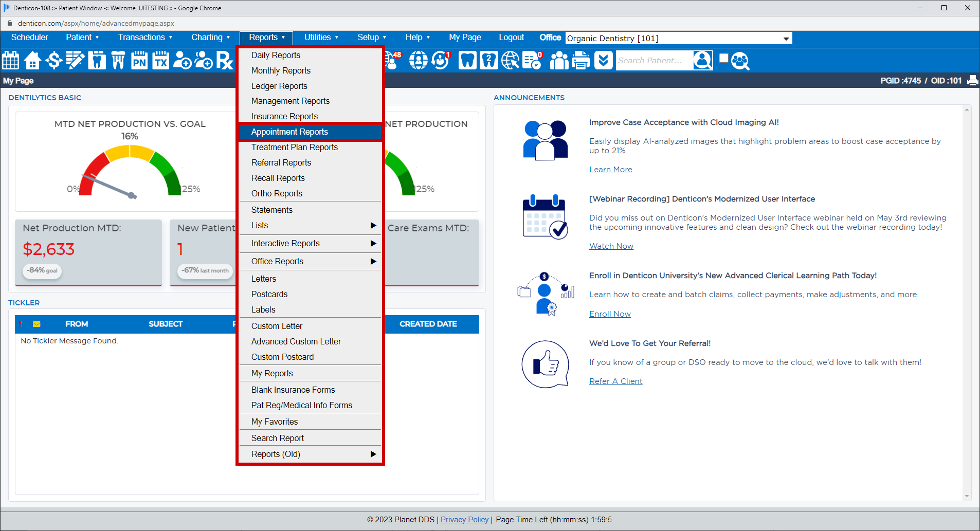Choose Appointment Reports menu item
Screen dimensions: 980x531
click(x=311, y=132)
